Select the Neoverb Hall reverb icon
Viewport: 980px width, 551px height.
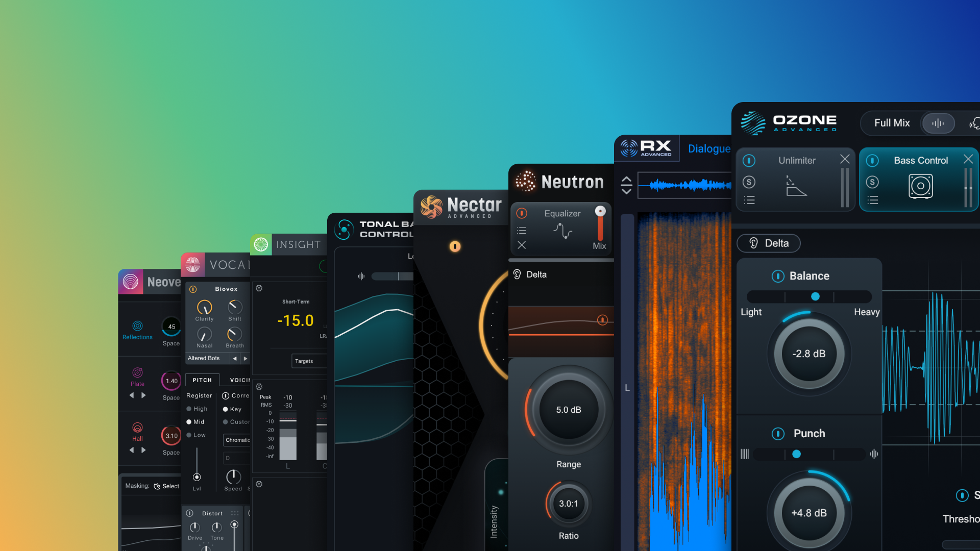(137, 428)
